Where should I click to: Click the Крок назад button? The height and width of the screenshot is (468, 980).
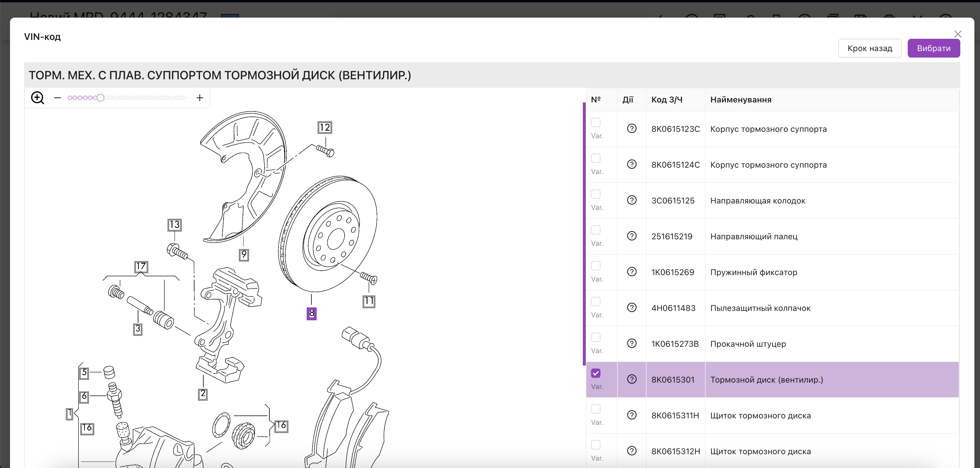870,48
